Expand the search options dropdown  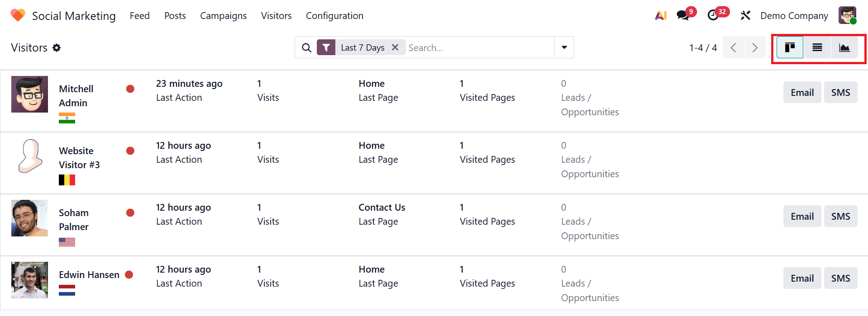[x=564, y=47]
